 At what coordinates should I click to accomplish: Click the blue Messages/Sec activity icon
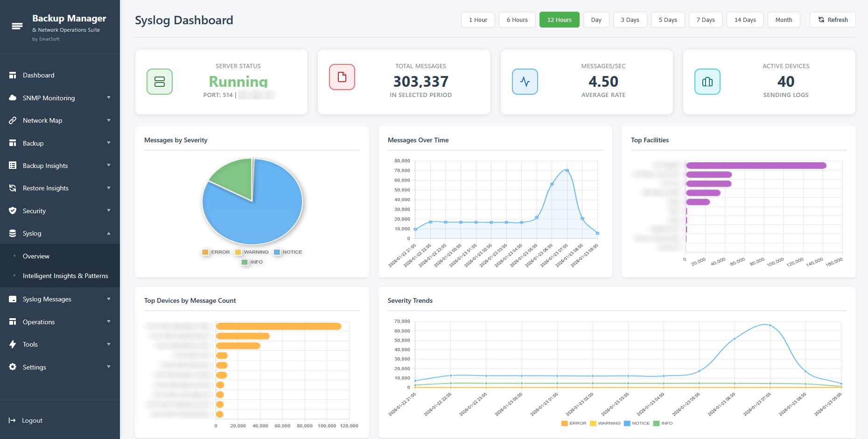click(525, 82)
